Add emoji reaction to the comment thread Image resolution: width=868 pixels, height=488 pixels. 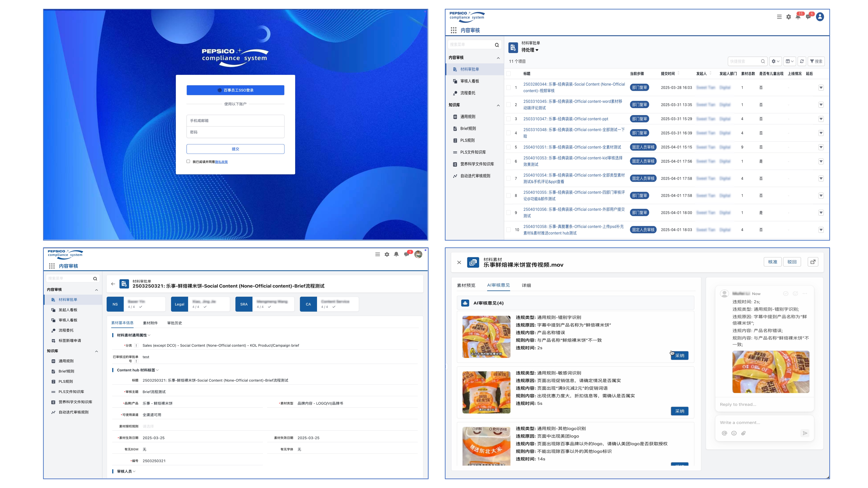coord(795,294)
